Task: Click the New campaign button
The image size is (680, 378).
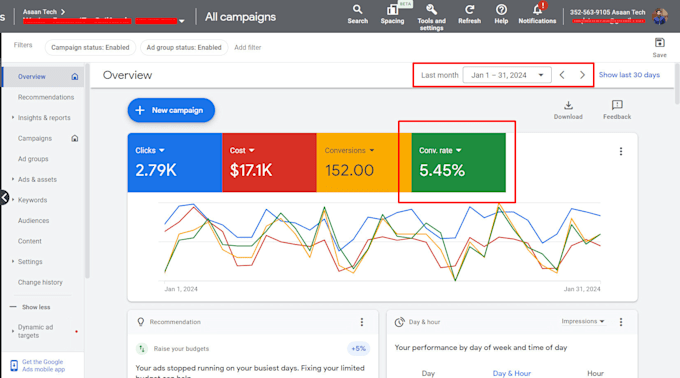Action: pos(171,110)
